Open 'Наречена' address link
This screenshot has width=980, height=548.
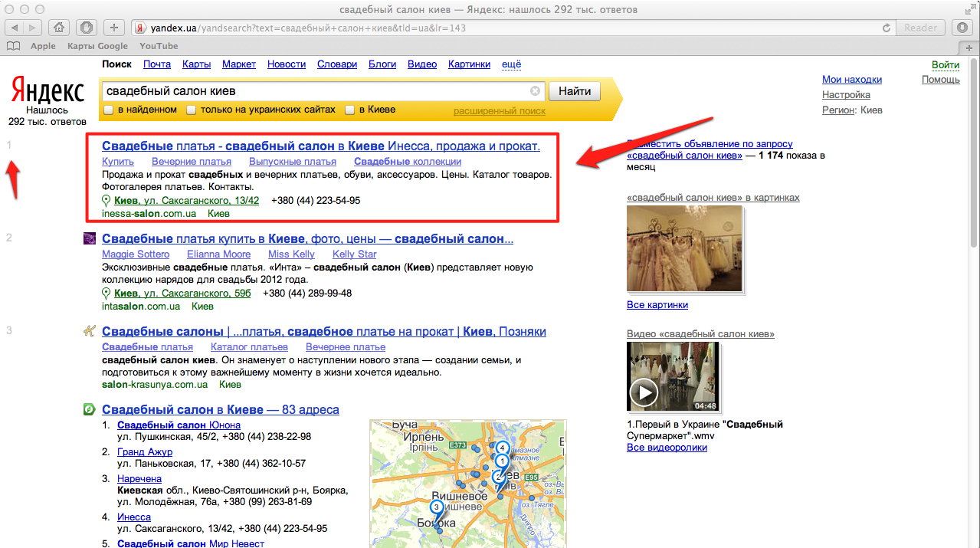(x=139, y=479)
